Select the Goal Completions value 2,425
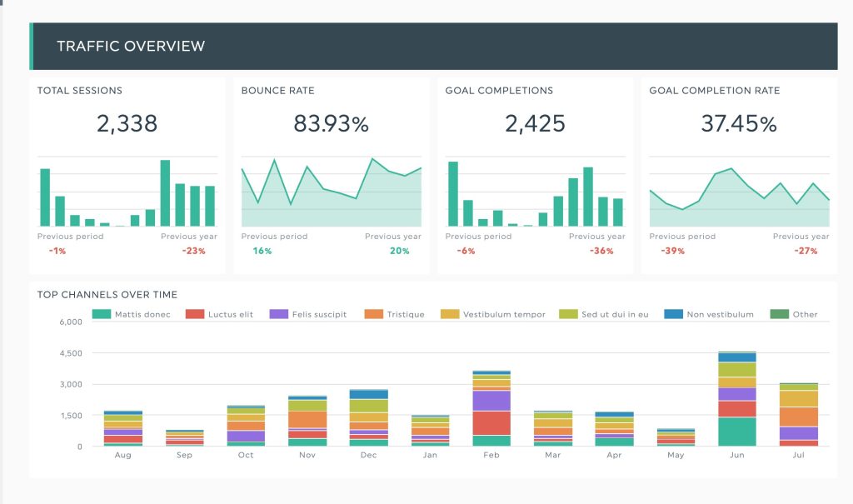This screenshot has width=853, height=504. [535, 124]
